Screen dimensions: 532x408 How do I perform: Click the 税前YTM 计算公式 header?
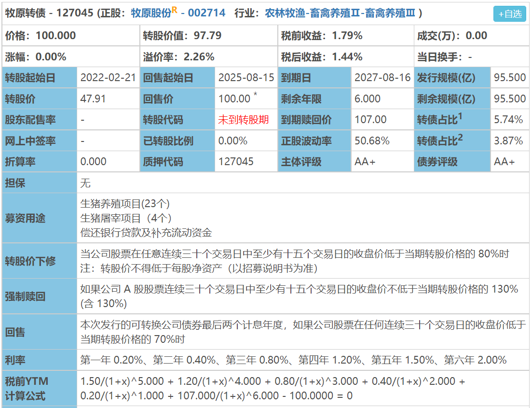pos(40,388)
